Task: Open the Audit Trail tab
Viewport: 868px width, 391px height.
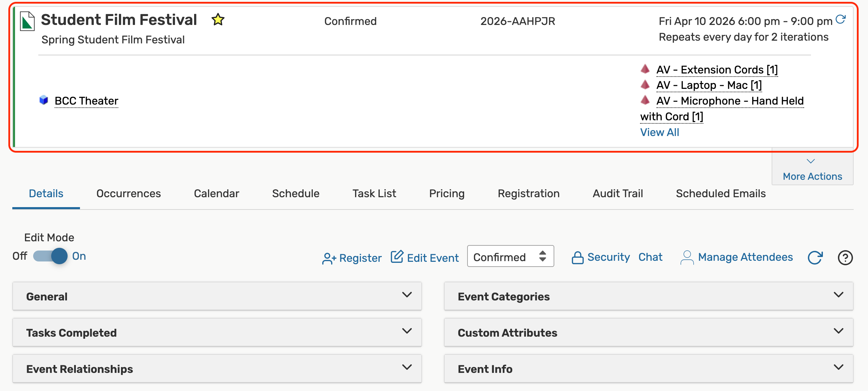Action: [618, 193]
